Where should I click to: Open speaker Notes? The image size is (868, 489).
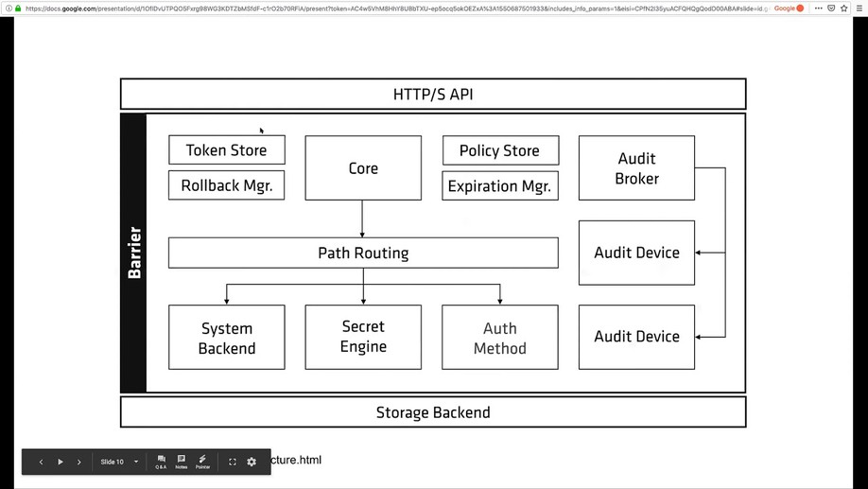click(181, 462)
